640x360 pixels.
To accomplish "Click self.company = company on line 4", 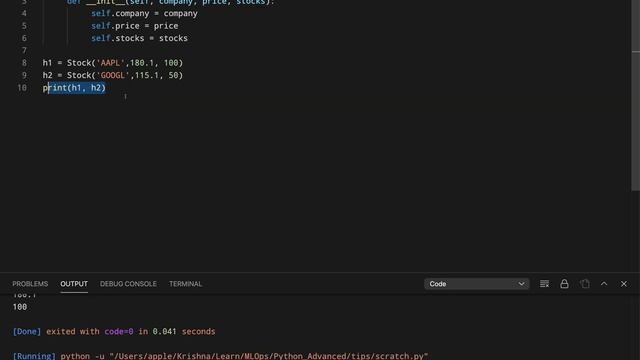I will [x=144, y=13].
